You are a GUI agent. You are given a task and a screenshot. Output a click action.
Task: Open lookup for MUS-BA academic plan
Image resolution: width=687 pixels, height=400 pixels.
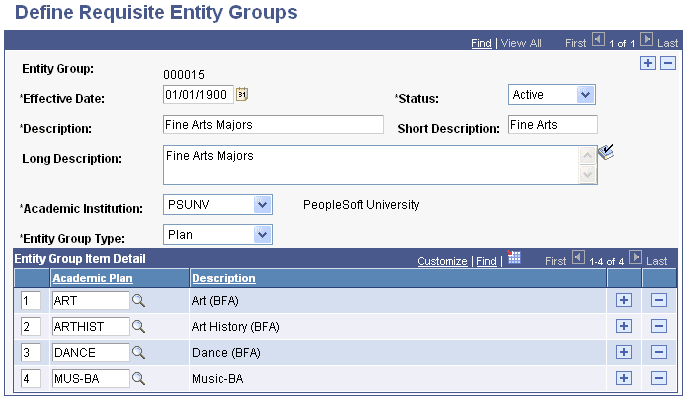coord(139,378)
